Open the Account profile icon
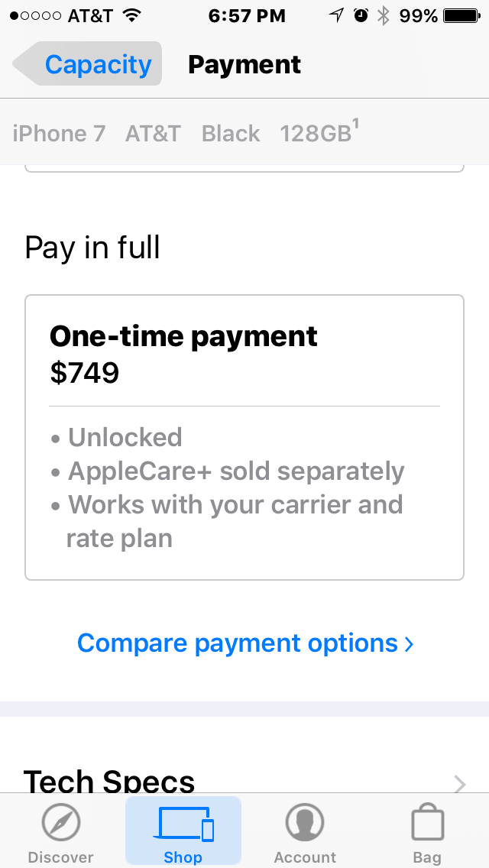Image resolution: width=489 pixels, height=868 pixels. [305, 822]
